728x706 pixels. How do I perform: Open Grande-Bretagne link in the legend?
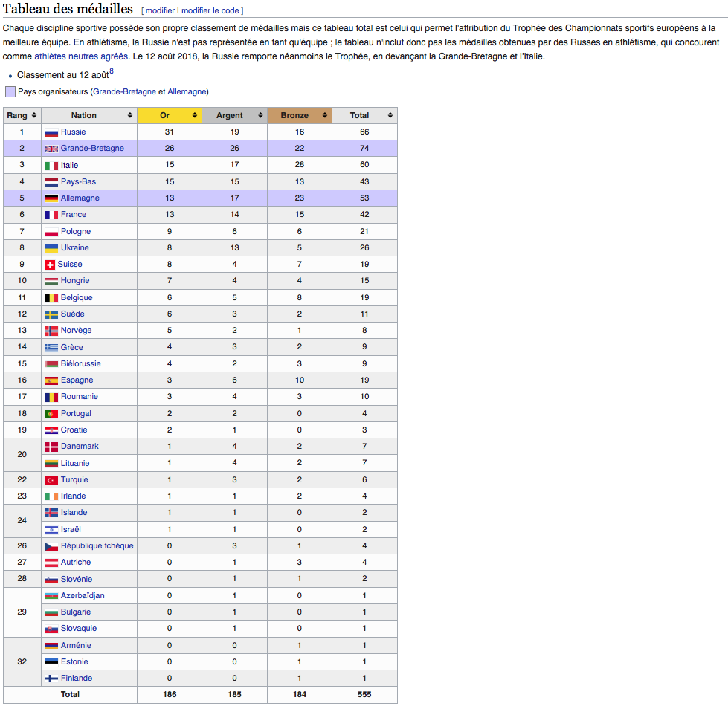(124, 92)
